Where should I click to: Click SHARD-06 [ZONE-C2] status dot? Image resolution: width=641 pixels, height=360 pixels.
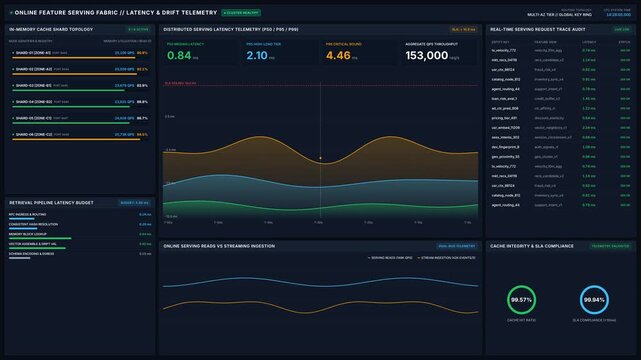13,134
